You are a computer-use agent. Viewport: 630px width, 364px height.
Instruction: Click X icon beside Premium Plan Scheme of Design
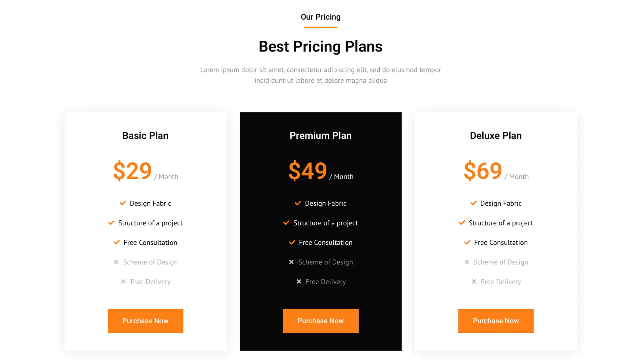click(x=291, y=262)
